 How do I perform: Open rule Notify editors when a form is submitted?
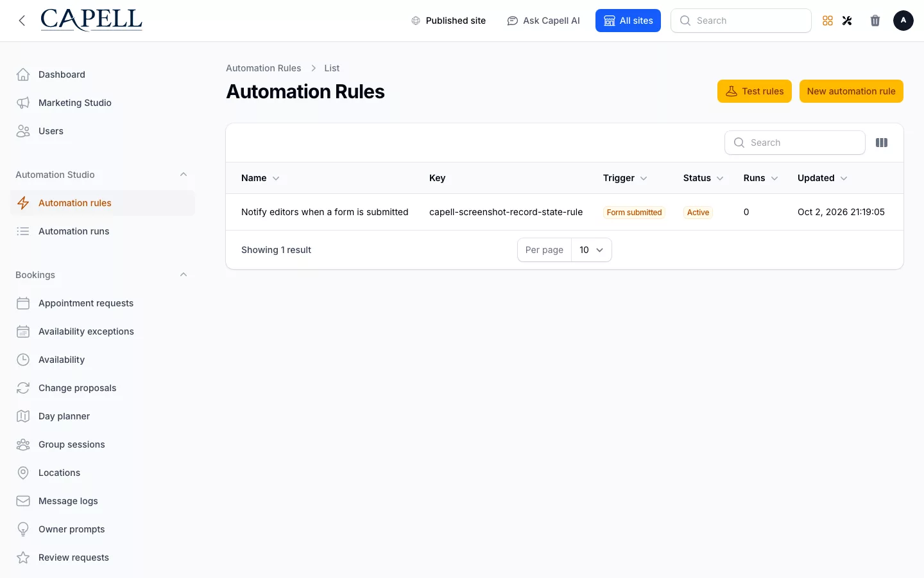pos(325,212)
